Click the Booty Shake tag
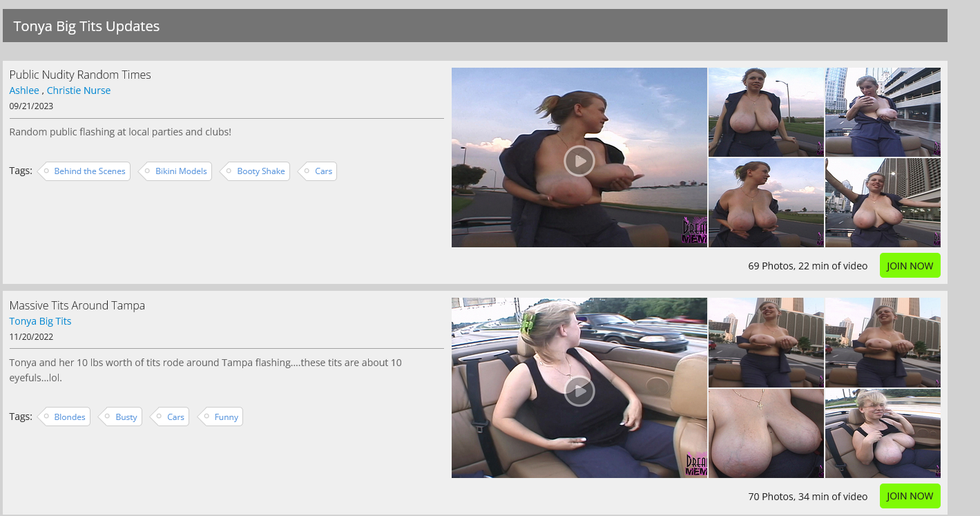Screen dimensions: 980x516 click(x=260, y=171)
